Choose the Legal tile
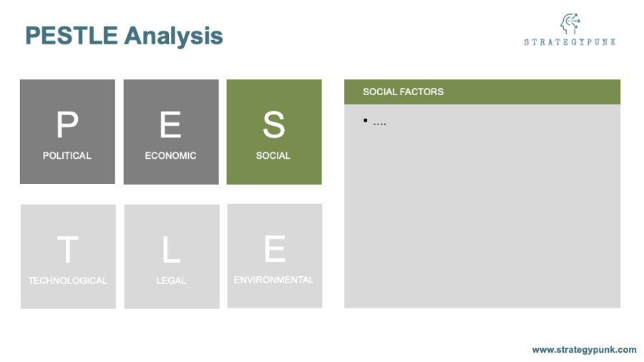 point(172,257)
